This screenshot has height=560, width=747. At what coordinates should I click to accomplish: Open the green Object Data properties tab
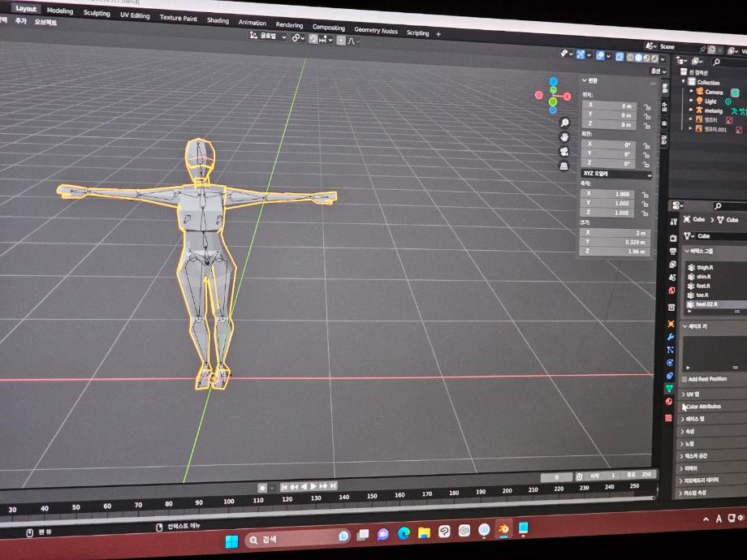click(669, 389)
